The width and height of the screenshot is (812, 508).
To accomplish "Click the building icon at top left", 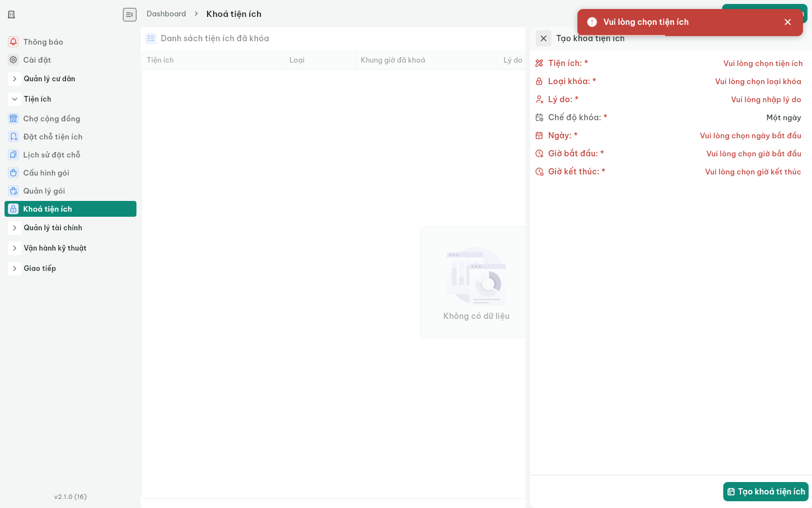I will [x=11, y=15].
